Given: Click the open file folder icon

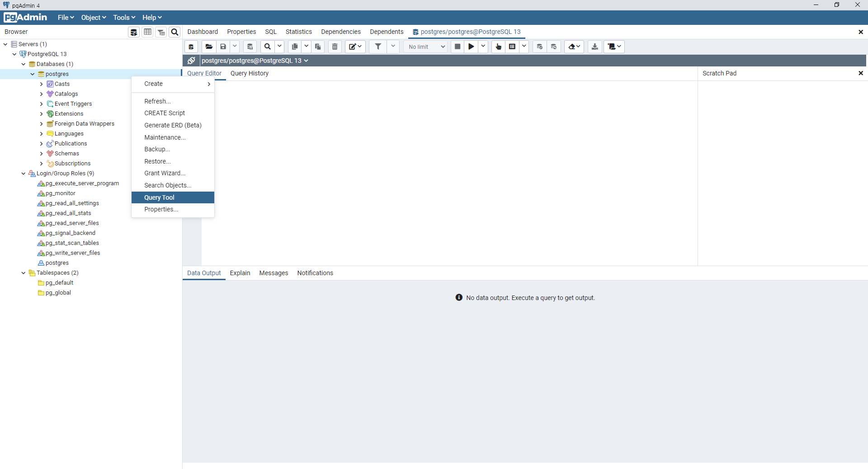Looking at the screenshot, I should tap(209, 47).
